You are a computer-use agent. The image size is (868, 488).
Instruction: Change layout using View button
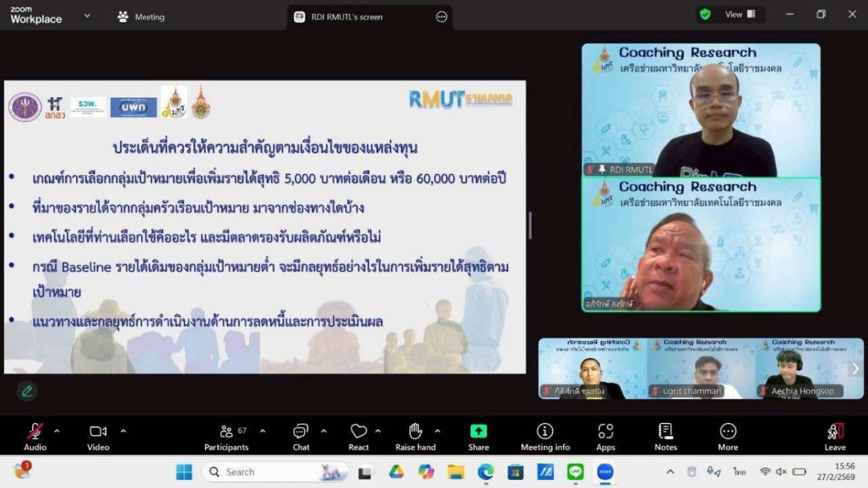click(x=739, y=14)
